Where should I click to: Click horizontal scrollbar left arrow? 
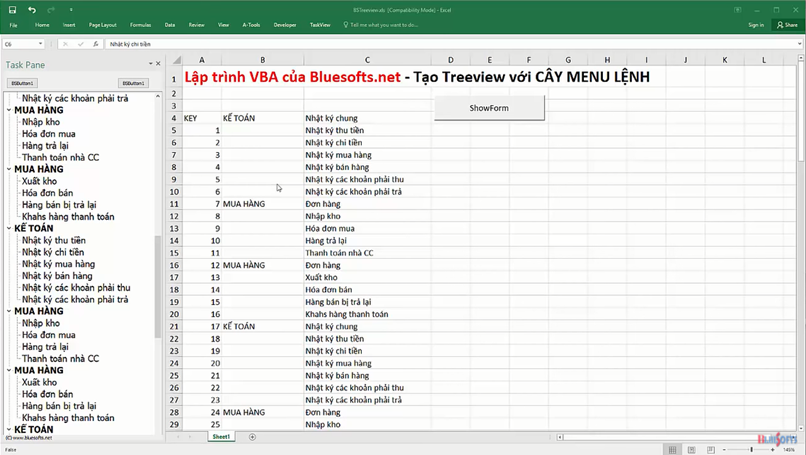pos(560,437)
